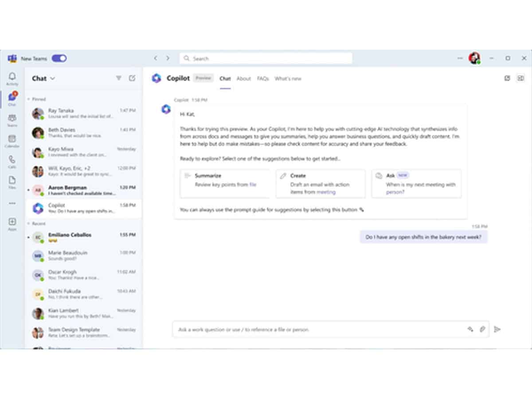Open prompt guide in compose box

pos(470,329)
